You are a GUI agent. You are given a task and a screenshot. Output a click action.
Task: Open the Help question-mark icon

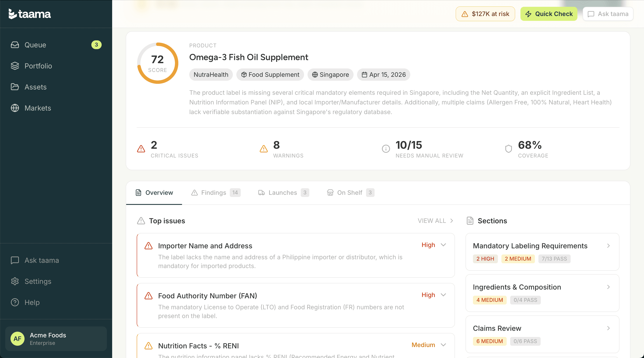(x=15, y=302)
